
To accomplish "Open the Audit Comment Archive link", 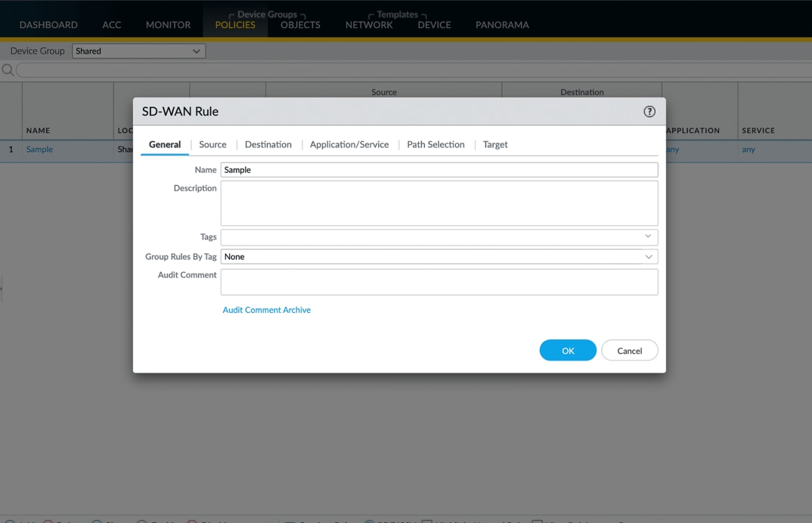I will 266,310.
